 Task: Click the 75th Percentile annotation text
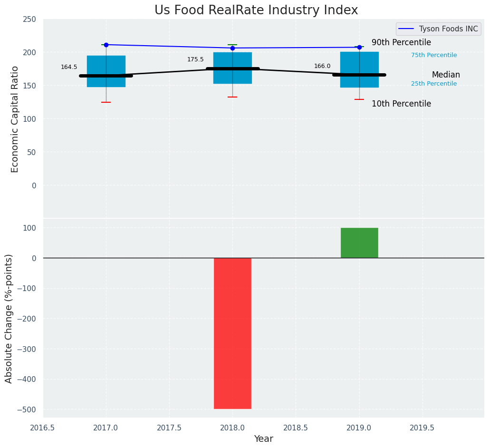[x=434, y=55]
